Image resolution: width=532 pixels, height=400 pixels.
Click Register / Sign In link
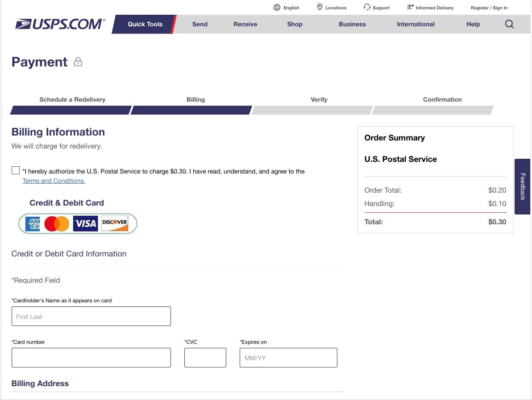point(489,8)
